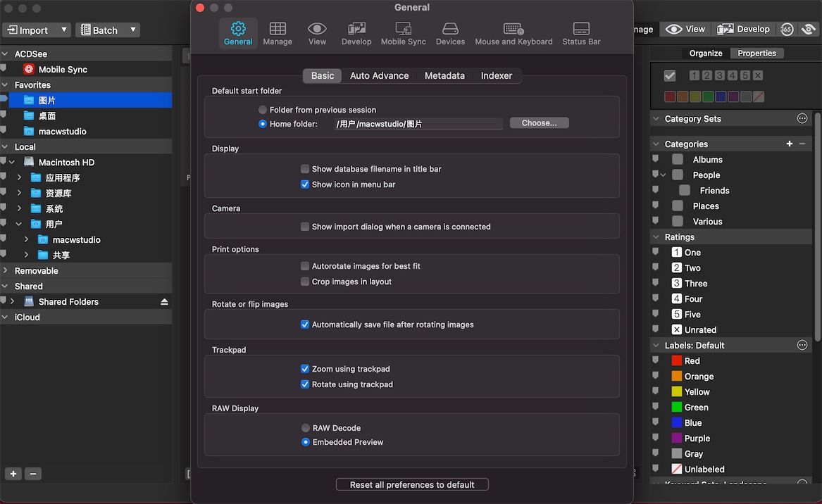Open the Import dropdown arrow

tap(63, 30)
